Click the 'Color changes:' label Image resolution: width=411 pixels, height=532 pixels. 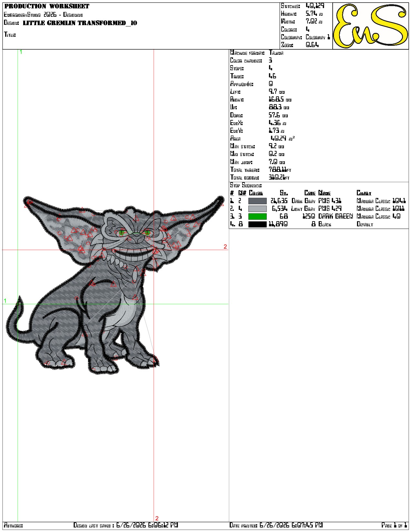pyautogui.click(x=246, y=61)
